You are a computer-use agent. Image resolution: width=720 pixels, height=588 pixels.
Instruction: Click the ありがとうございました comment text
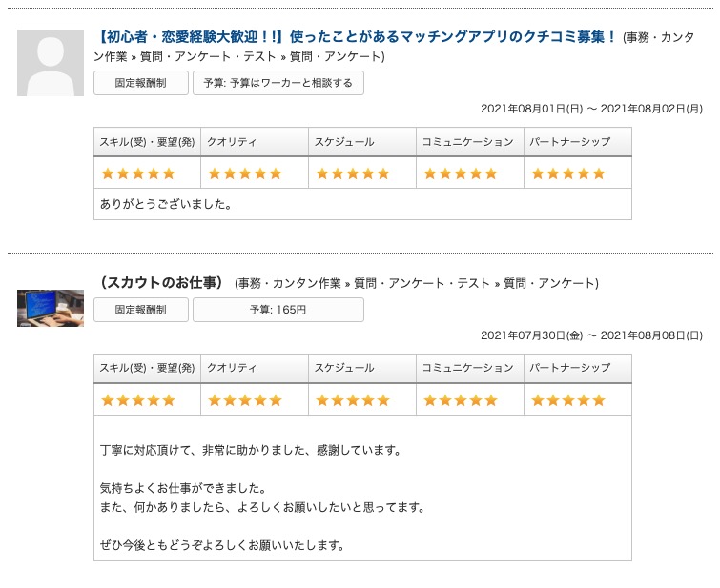point(166,204)
